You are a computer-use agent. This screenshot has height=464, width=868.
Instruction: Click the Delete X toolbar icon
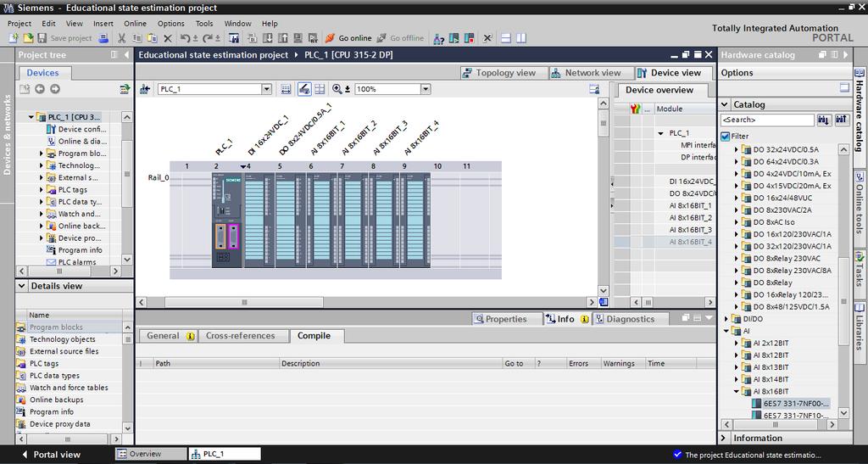168,38
